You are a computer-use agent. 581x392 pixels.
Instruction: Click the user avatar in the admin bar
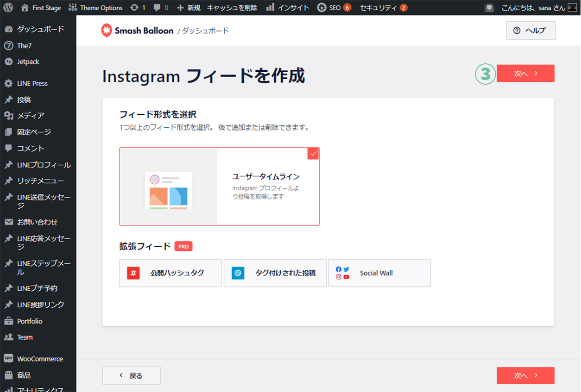point(573,7)
